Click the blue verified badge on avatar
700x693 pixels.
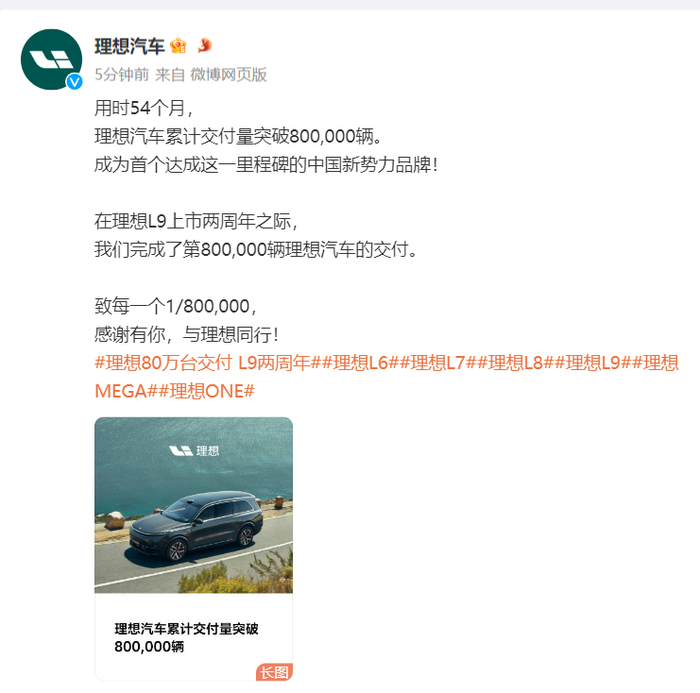pyautogui.click(x=74, y=82)
